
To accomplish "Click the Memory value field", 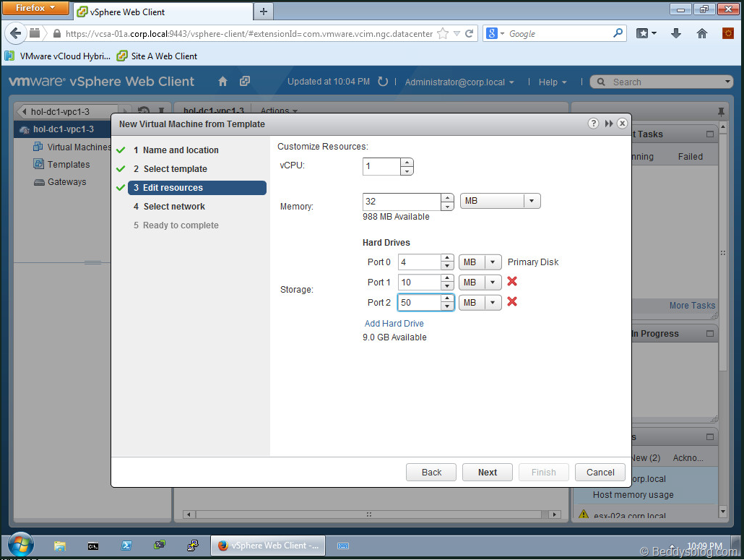I will click(402, 202).
